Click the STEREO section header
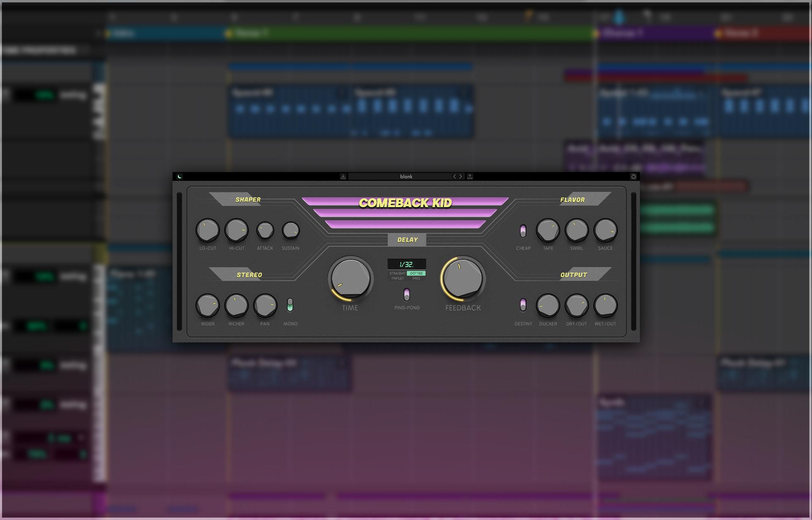 (x=249, y=275)
